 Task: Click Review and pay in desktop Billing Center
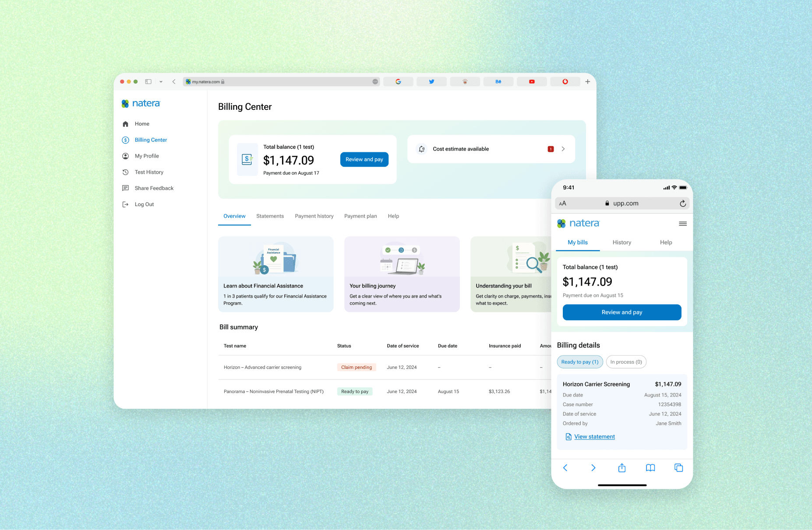(x=364, y=160)
